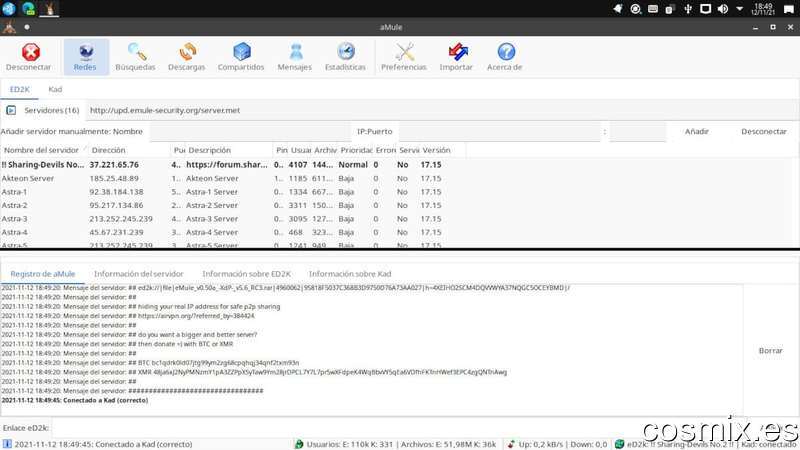Click the Servidores (16) label
This screenshot has height=450, width=800.
(52, 110)
